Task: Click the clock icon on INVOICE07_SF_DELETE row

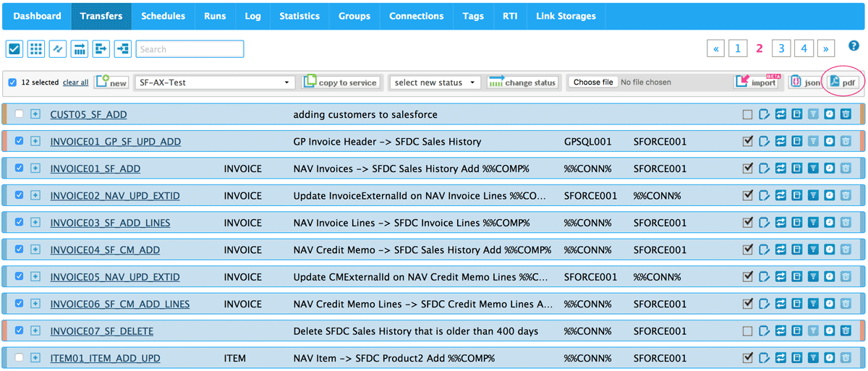Action: pyautogui.click(x=829, y=331)
